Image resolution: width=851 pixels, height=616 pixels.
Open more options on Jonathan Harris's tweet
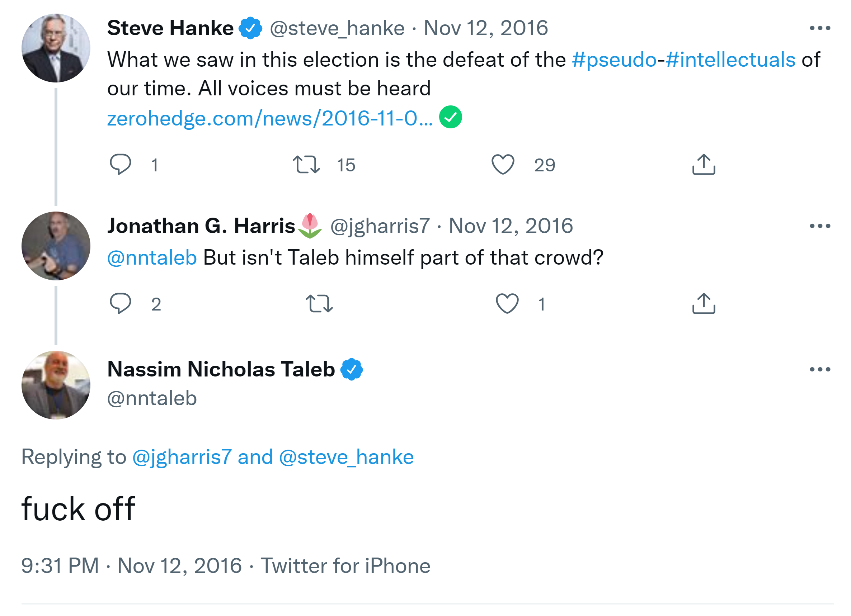[819, 226]
